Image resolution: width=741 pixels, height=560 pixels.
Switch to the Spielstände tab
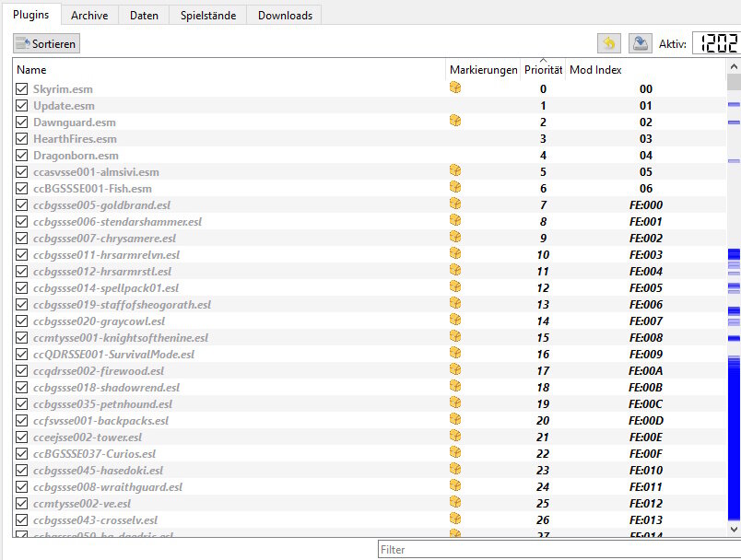point(208,15)
